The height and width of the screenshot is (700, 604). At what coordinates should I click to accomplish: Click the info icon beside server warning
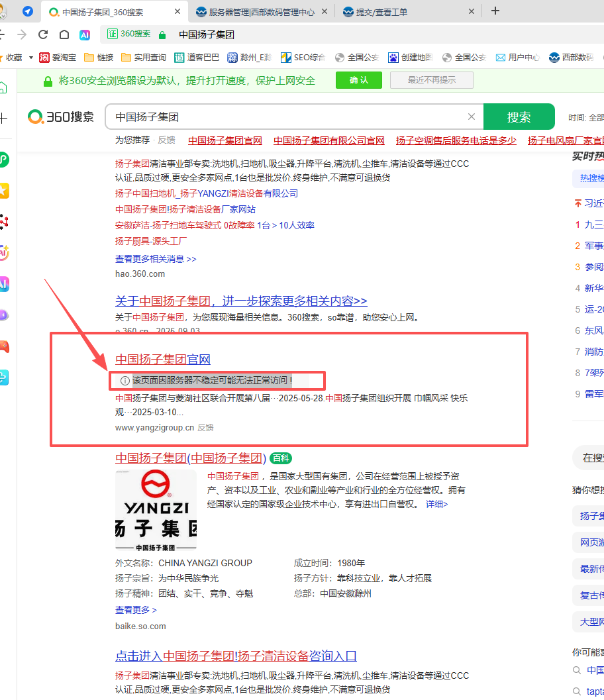point(125,381)
